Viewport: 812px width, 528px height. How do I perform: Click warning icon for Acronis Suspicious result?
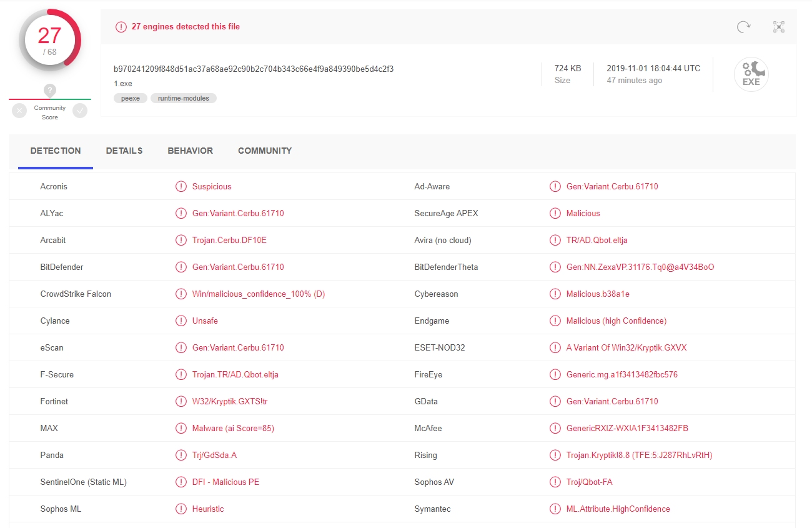pos(181,186)
